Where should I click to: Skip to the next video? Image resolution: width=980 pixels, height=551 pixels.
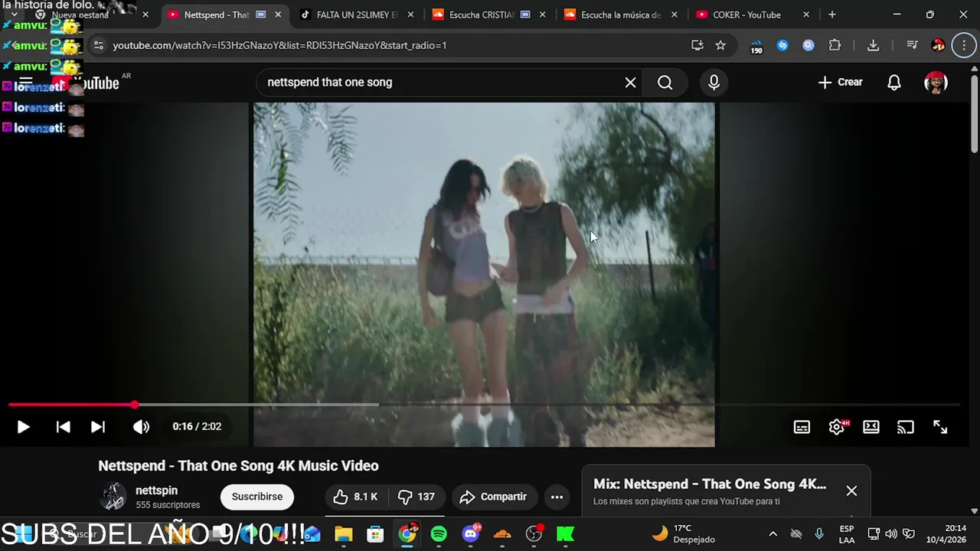(x=98, y=427)
